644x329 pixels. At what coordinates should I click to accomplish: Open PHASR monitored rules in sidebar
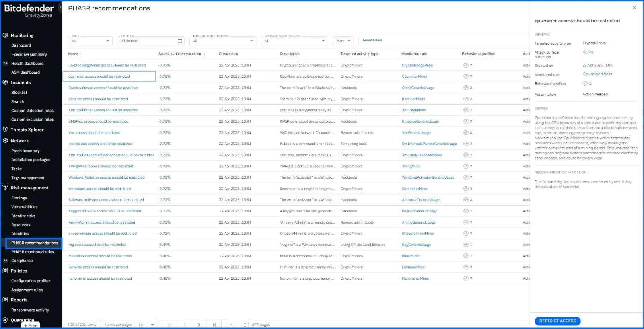[33, 252]
